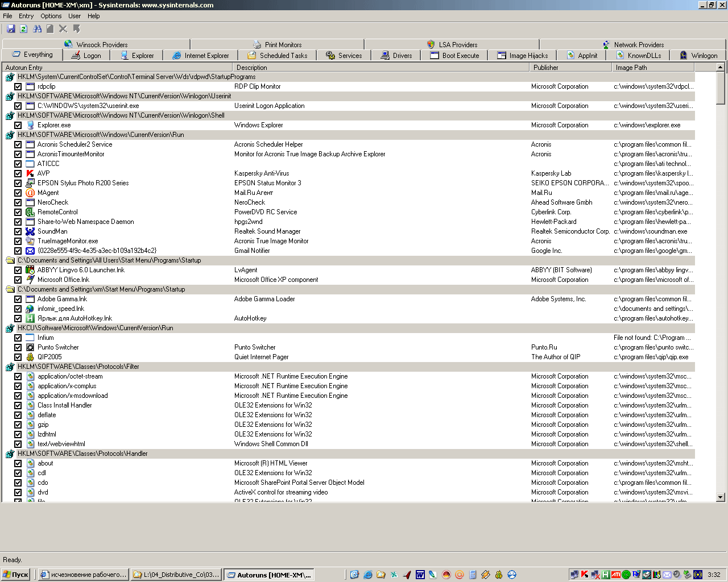
Task: Click the Punto Switcher entry icon
Action: click(30, 347)
